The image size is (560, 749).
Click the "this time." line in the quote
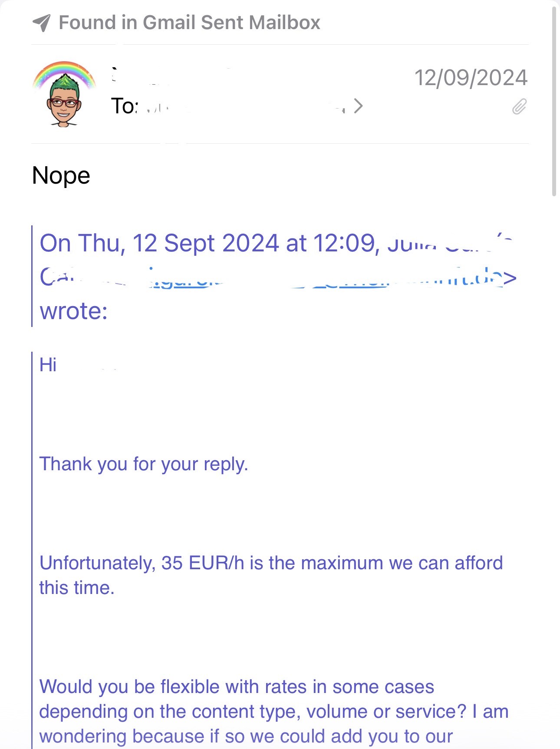click(x=77, y=588)
